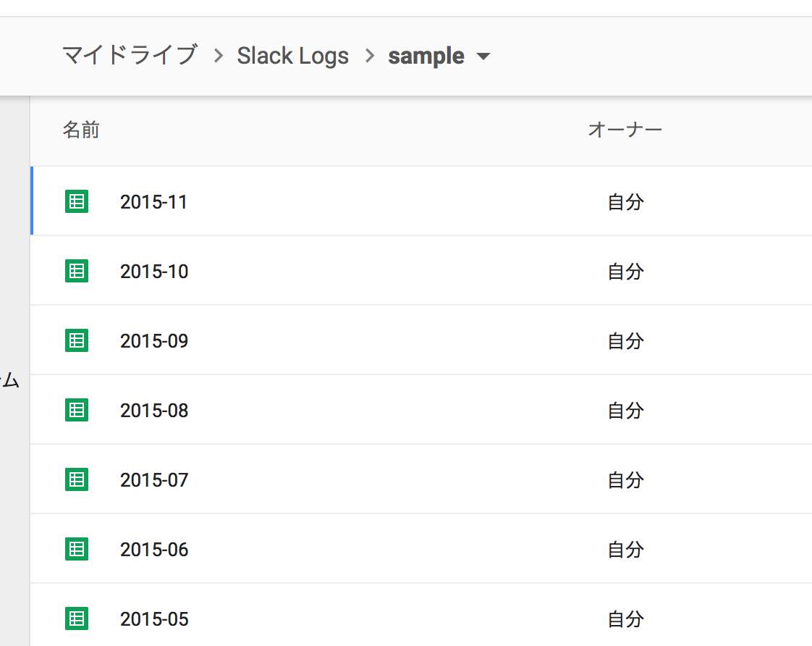812x646 pixels.
Task: Select the 名前 column header to sort
Action: tap(81, 130)
